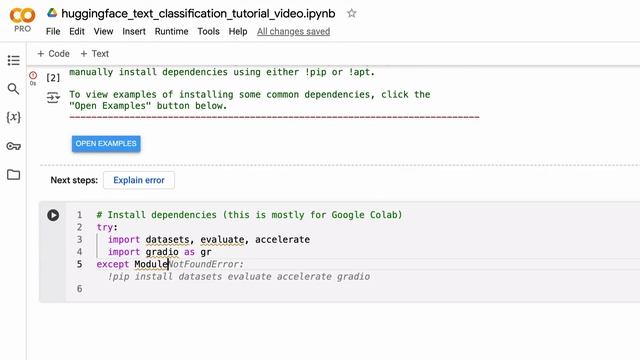This screenshot has width=640, height=360.
Task: Open the secrets key icon
Action: (13, 146)
